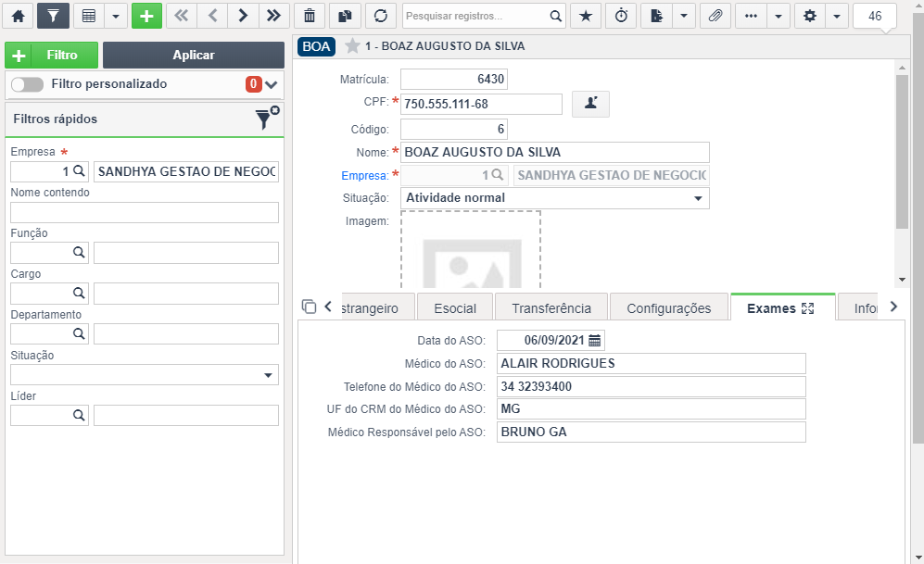Screen dimensions: 924x564
Task: Switch to Esocial tab
Action: coord(455,308)
